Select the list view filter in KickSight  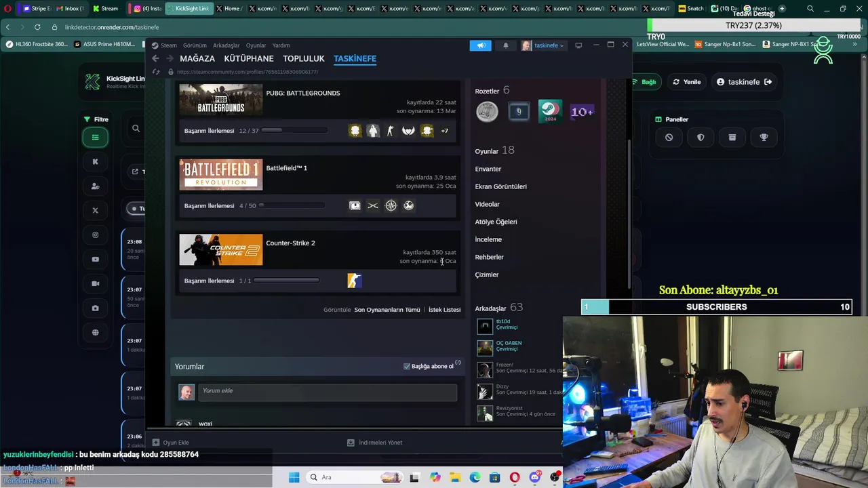point(95,138)
